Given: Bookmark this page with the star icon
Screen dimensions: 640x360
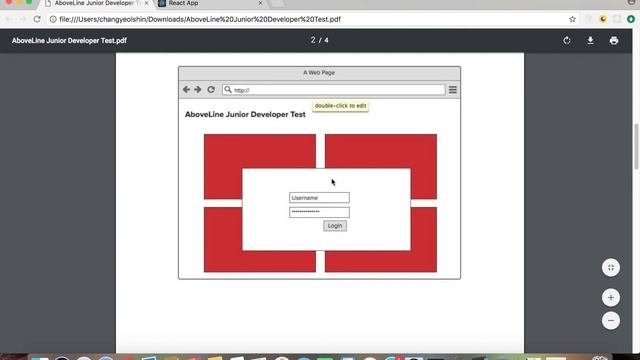Looking at the screenshot, I should point(572,19).
